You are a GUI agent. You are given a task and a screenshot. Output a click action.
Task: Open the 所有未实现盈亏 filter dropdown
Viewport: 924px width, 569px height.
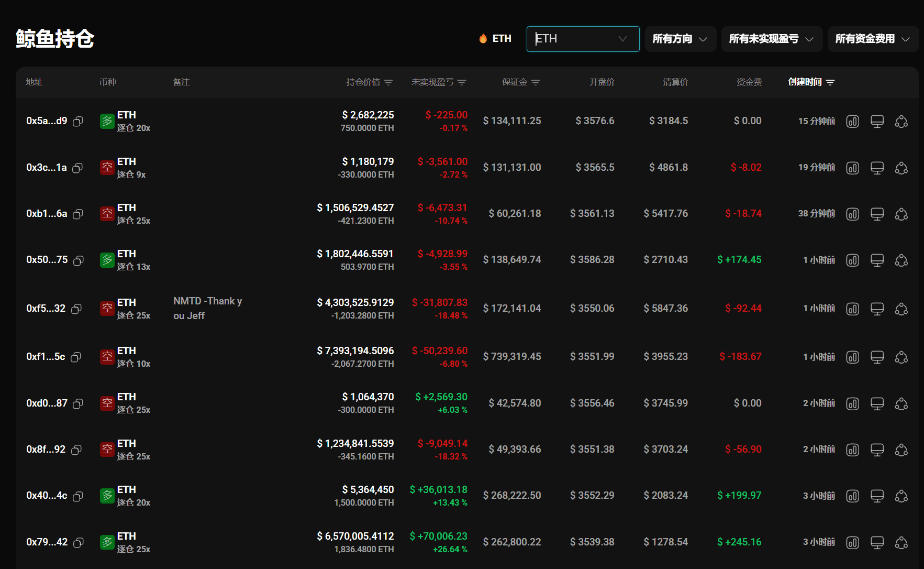(x=771, y=39)
